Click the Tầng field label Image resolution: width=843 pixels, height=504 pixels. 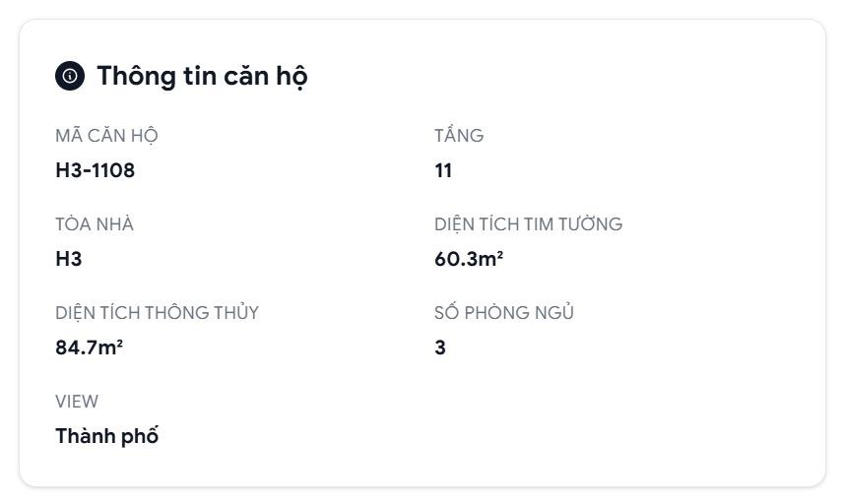point(459,136)
